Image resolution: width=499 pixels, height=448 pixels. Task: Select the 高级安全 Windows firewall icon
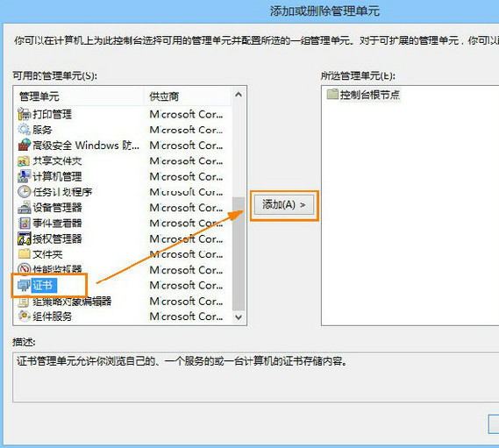click(x=24, y=145)
